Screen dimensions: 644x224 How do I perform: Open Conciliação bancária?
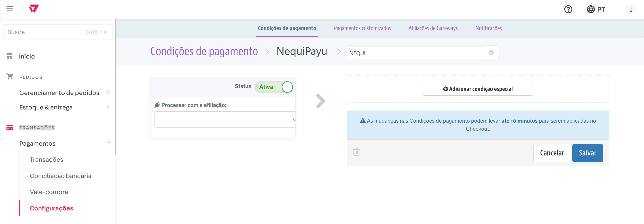(x=61, y=176)
